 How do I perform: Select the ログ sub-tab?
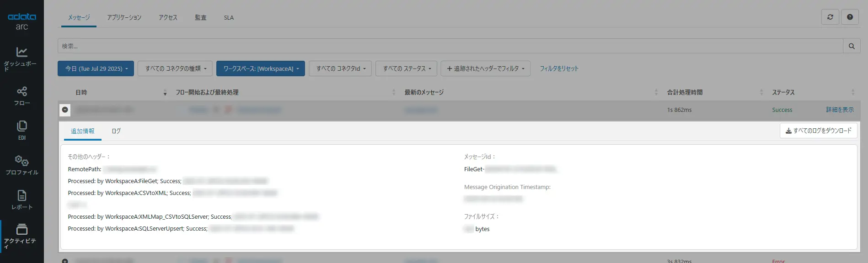[x=116, y=131]
